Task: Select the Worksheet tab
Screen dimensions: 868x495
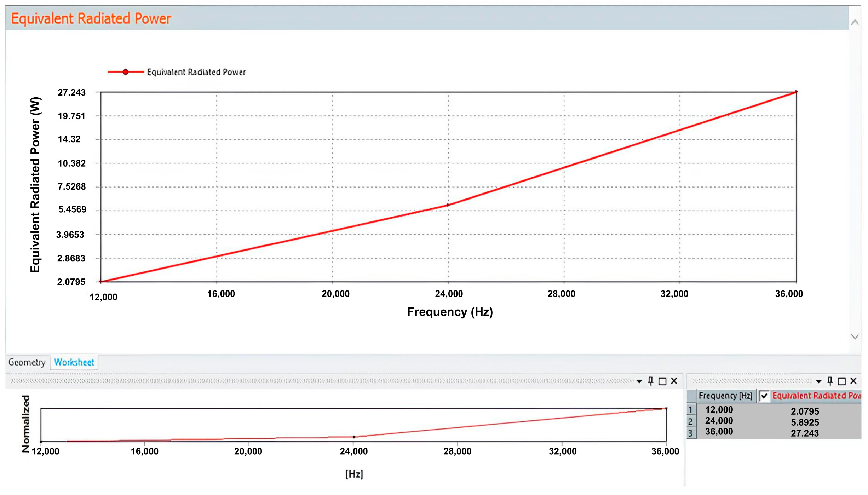Action: pos(74,362)
